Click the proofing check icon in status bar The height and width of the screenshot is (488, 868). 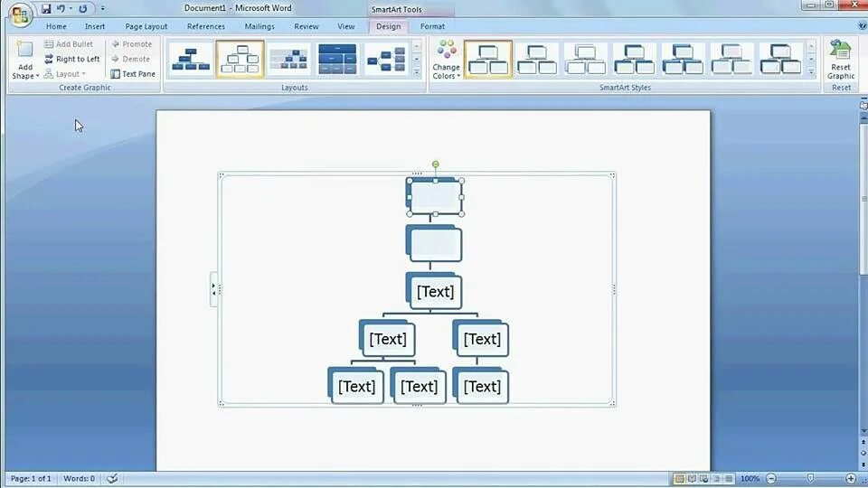point(112,479)
